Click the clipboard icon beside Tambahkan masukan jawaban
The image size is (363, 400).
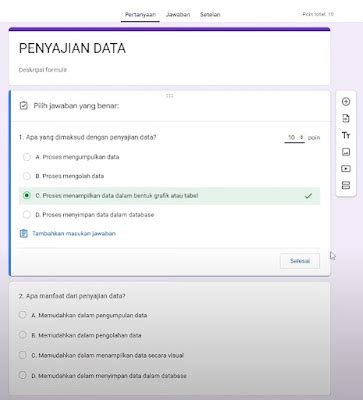[x=23, y=233]
